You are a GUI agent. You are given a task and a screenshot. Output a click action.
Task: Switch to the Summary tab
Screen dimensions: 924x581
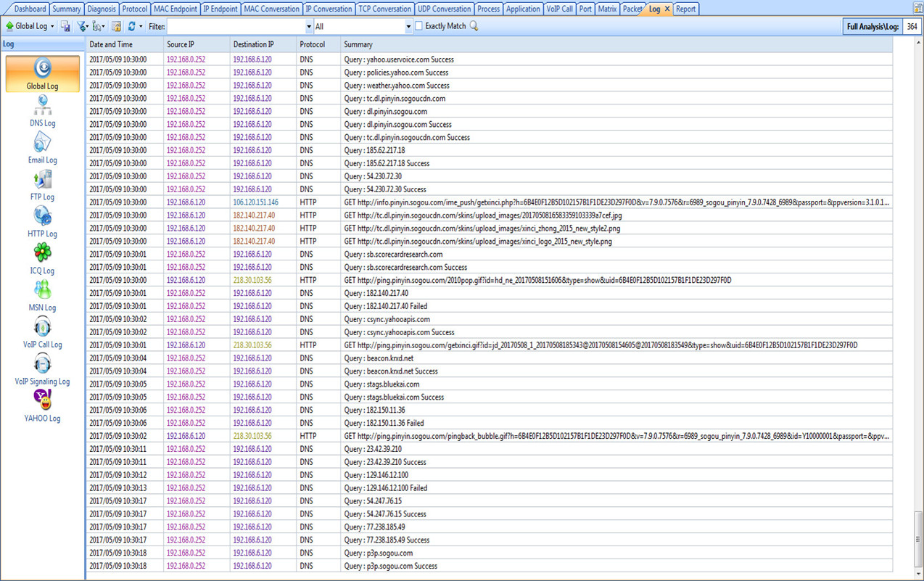[x=66, y=9]
